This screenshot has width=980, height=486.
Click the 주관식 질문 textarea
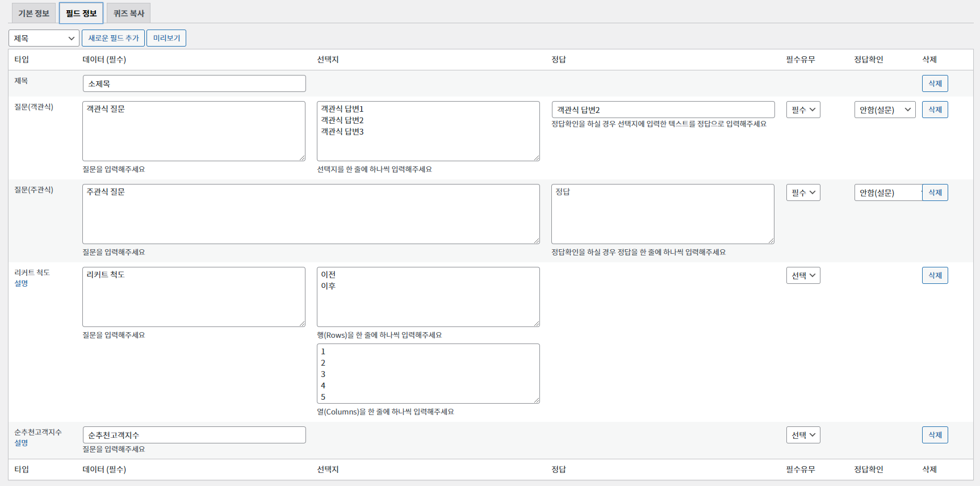(311, 214)
